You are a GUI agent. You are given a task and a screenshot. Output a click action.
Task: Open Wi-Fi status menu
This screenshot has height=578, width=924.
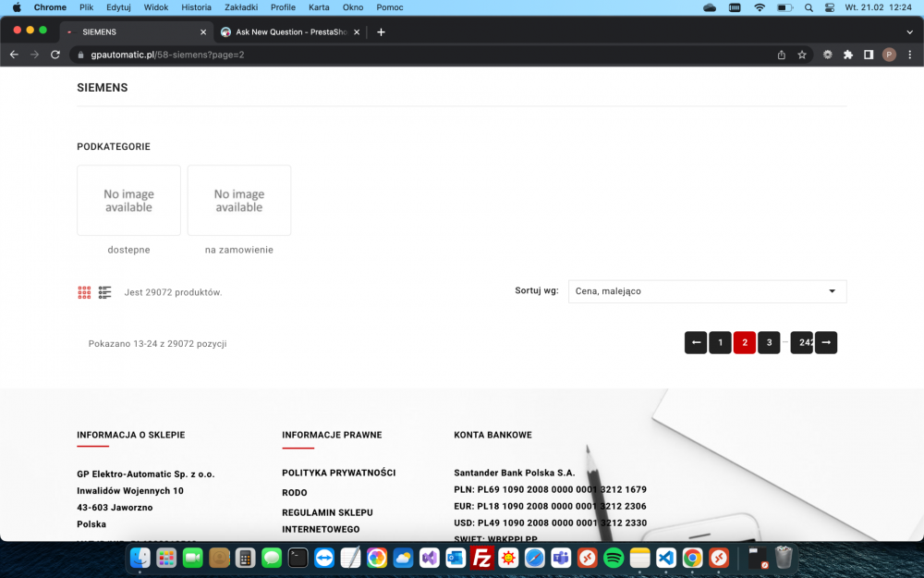[x=760, y=7]
